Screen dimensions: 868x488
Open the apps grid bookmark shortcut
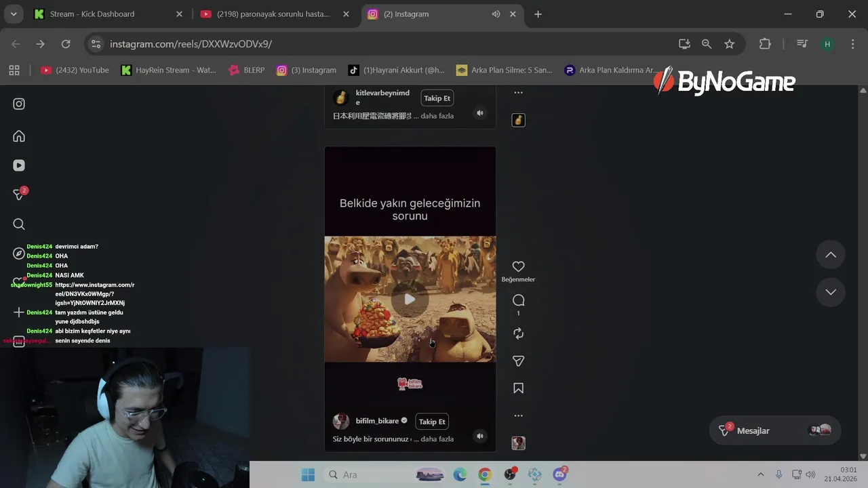pyautogui.click(x=14, y=70)
